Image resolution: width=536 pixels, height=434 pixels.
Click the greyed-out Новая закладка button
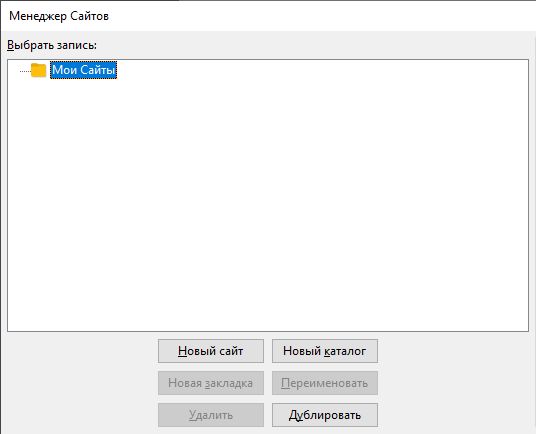[211, 383]
